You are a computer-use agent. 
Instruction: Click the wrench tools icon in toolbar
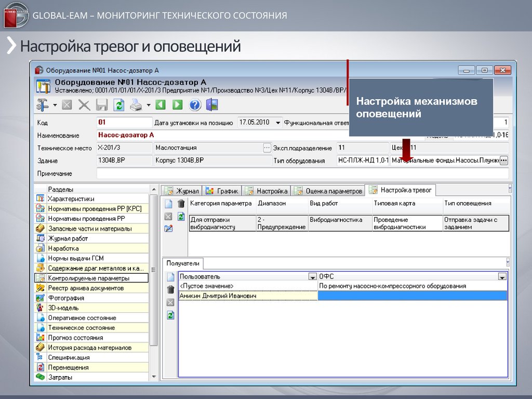(42, 105)
